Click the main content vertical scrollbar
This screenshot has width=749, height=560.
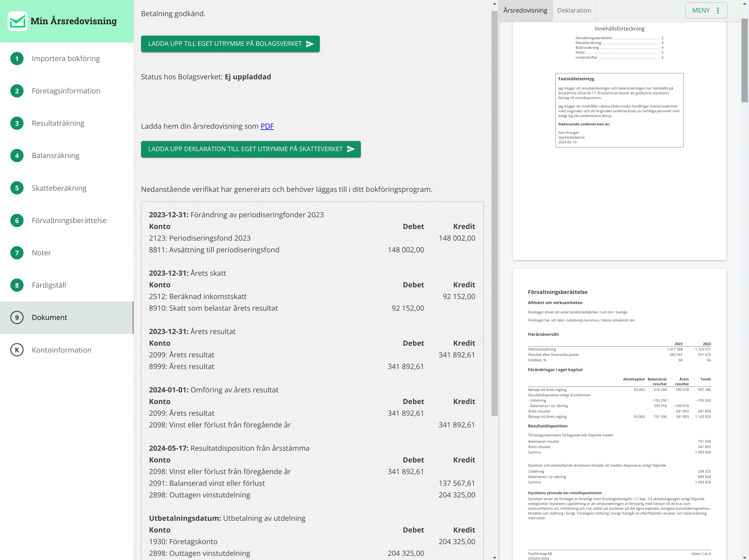click(494, 213)
